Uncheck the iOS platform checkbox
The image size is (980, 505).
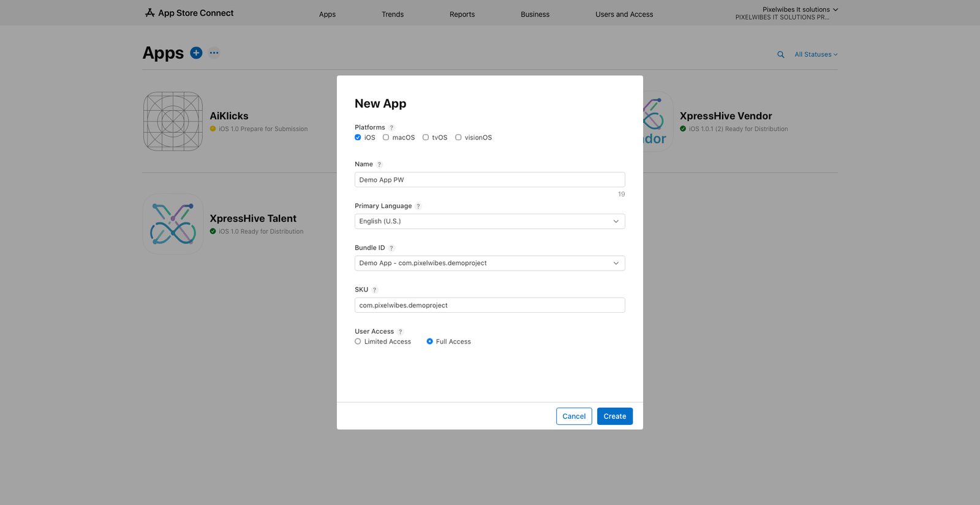(358, 138)
